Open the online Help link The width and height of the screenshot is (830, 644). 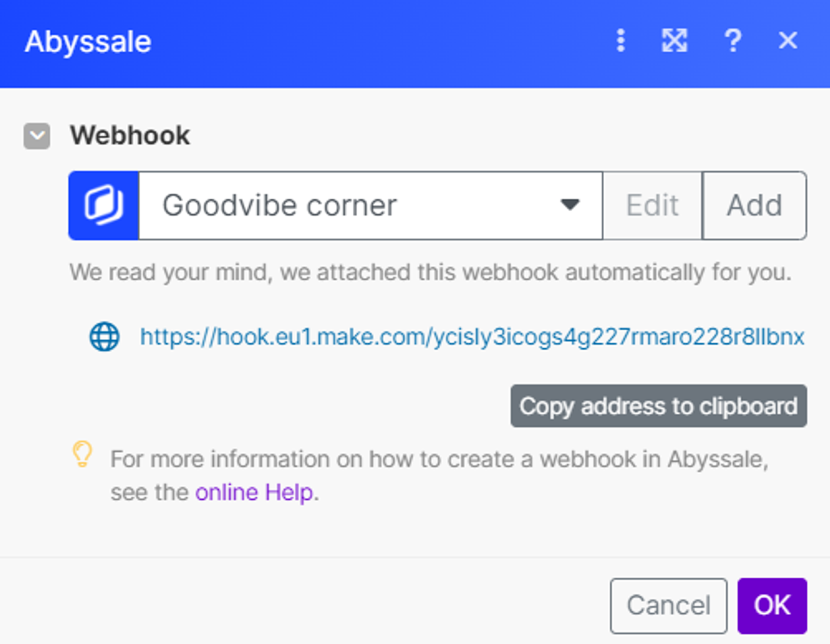[254, 492]
